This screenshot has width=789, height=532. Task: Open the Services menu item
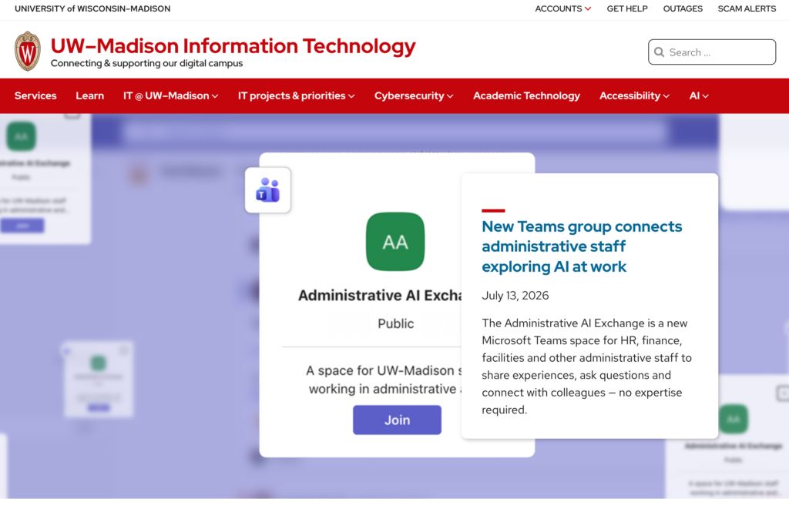35,95
